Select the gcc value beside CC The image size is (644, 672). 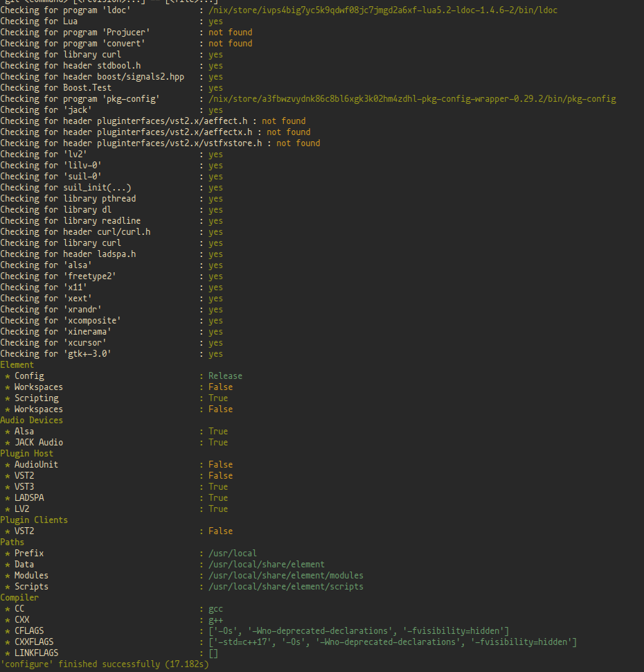215,608
